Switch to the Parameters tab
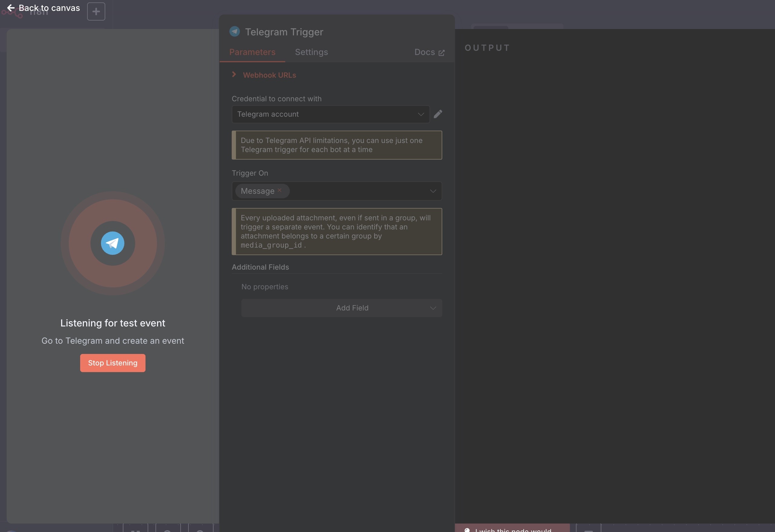The height and width of the screenshot is (532, 775). pyautogui.click(x=252, y=52)
